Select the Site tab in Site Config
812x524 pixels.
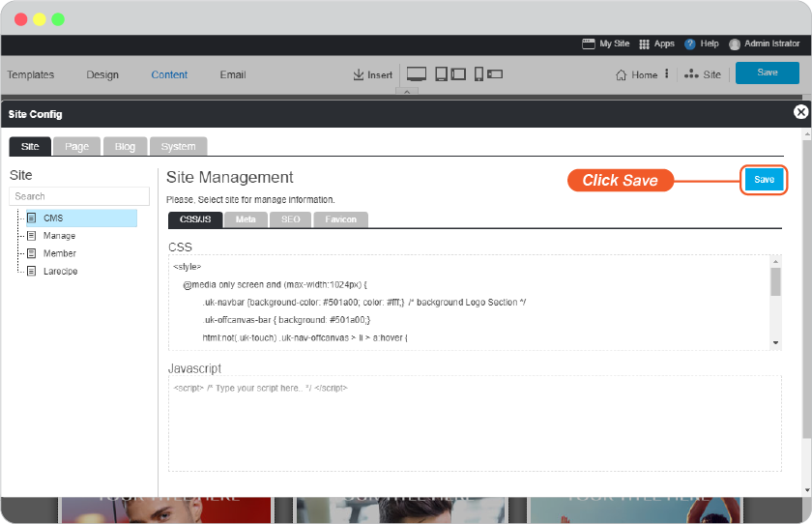coord(30,147)
